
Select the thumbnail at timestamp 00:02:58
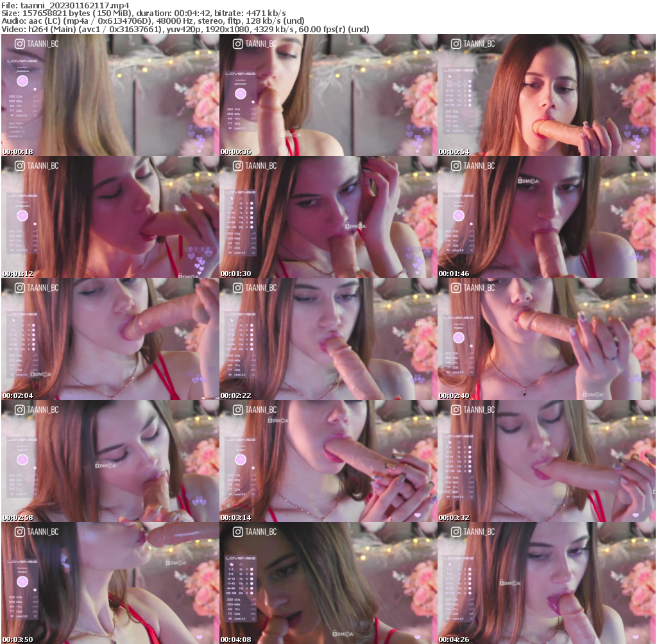coord(110,461)
